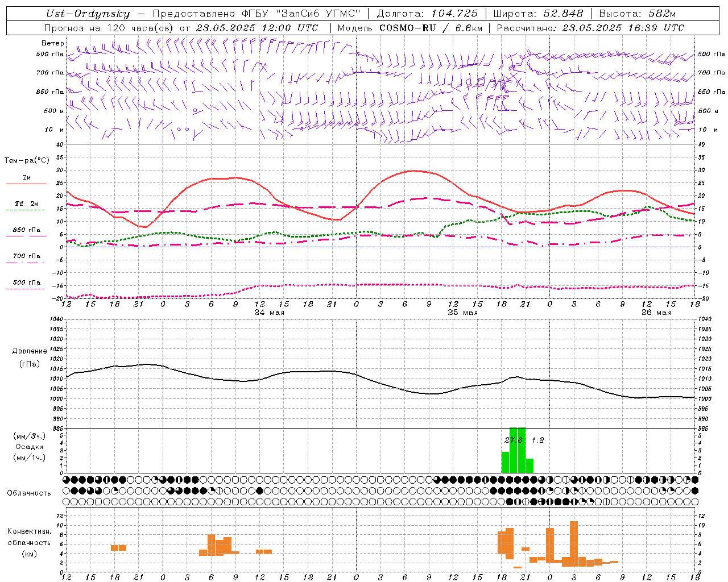Image resolution: width=728 pixels, height=582 pixels.
Task: Click the 1040 value on left pressure axis
Action: 57,319
